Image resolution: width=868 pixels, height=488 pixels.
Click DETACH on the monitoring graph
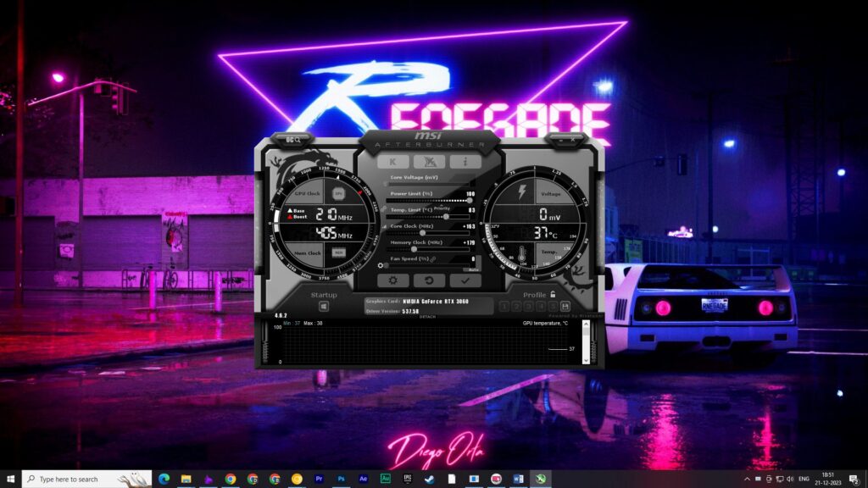pos(427,317)
